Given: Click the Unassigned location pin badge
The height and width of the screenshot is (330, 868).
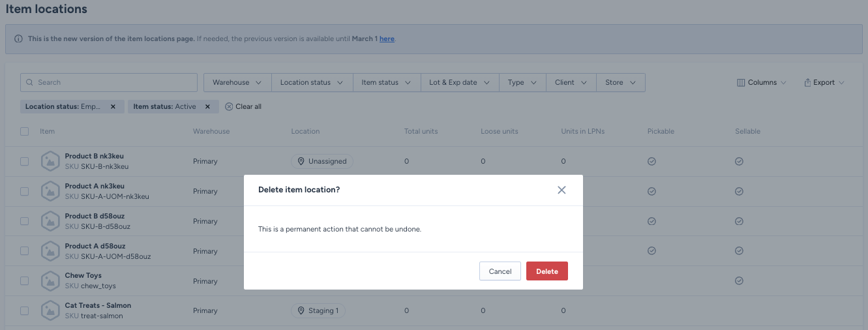Looking at the screenshot, I should 322,161.
